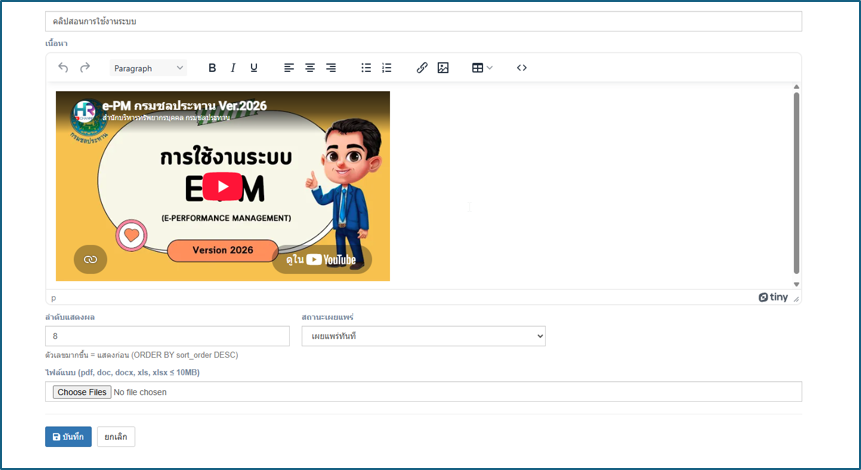Play the embedded YouTube video
Viewport: 861px width, 470px height.
point(222,187)
